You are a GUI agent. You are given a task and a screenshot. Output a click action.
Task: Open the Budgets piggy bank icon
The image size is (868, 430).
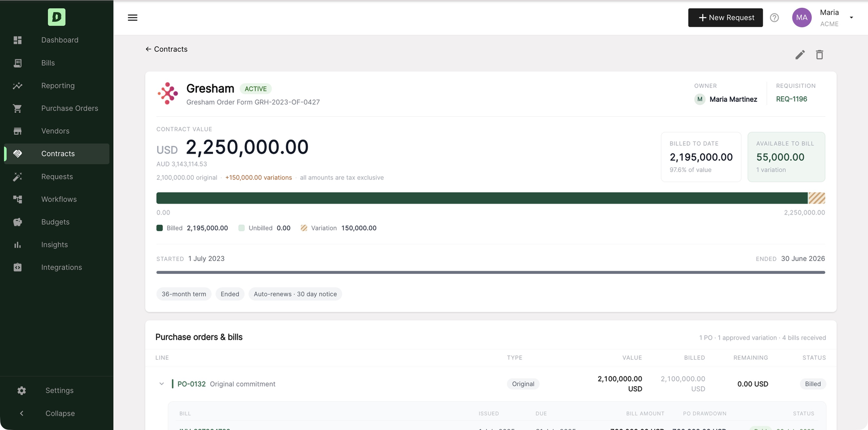[18, 222]
